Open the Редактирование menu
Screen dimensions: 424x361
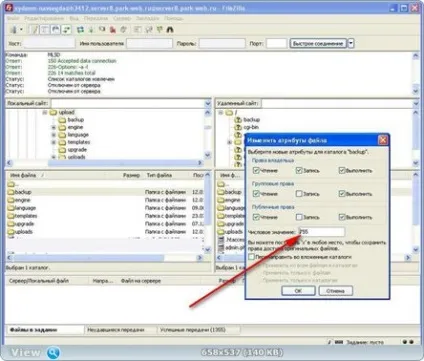(44, 18)
